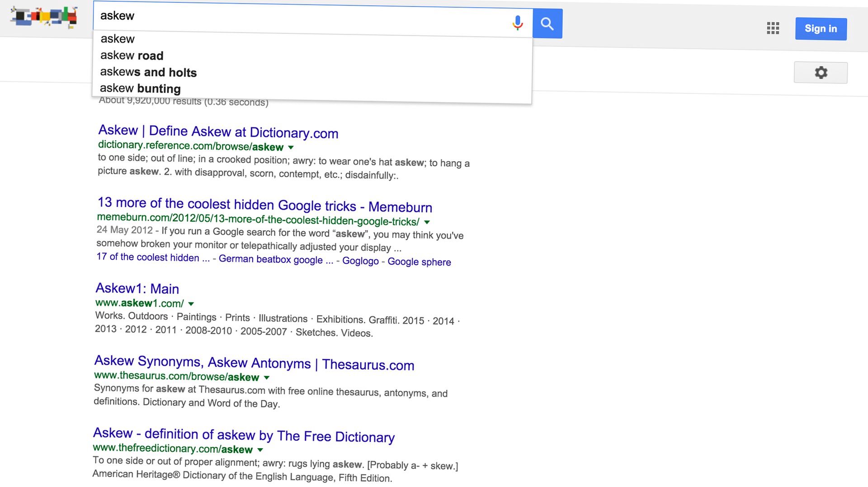Click the voice search microphone icon
The width and height of the screenshot is (868, 487).
point(518,23)
